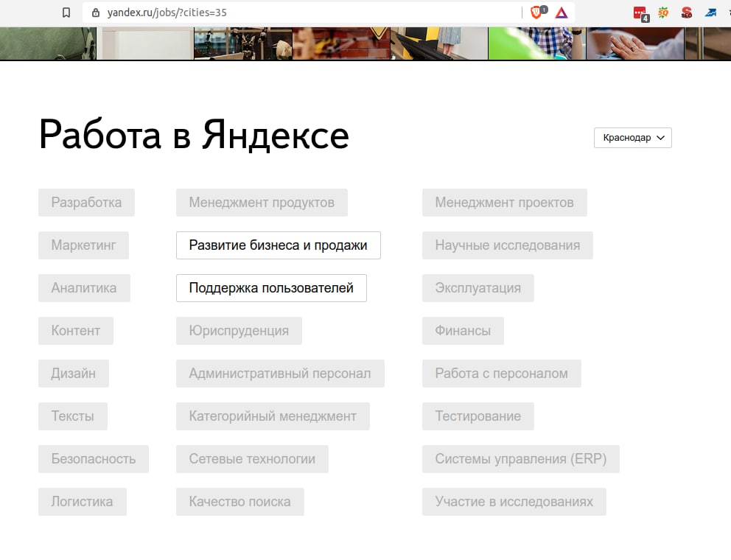
Task: Open the red extension icon with badge 4
Action: 641,14
